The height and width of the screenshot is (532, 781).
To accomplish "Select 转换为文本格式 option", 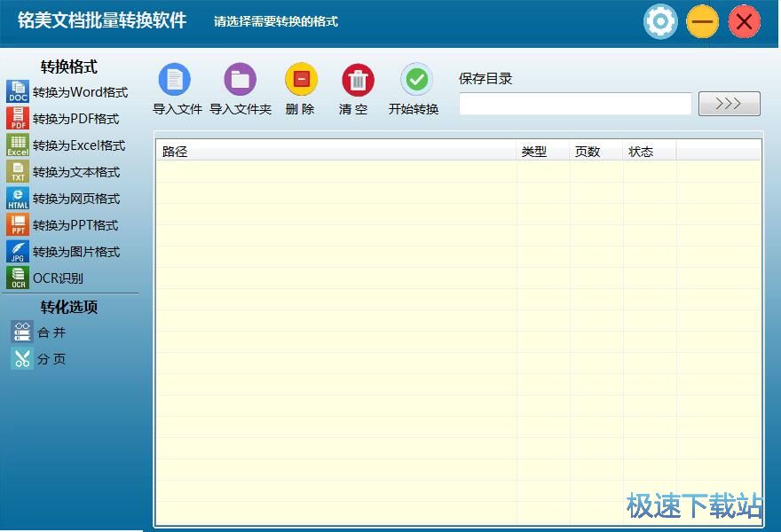I will point(76,172).
